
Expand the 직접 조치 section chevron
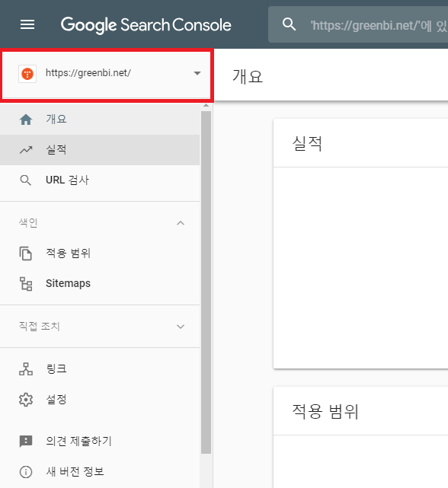tap(181, 327)
